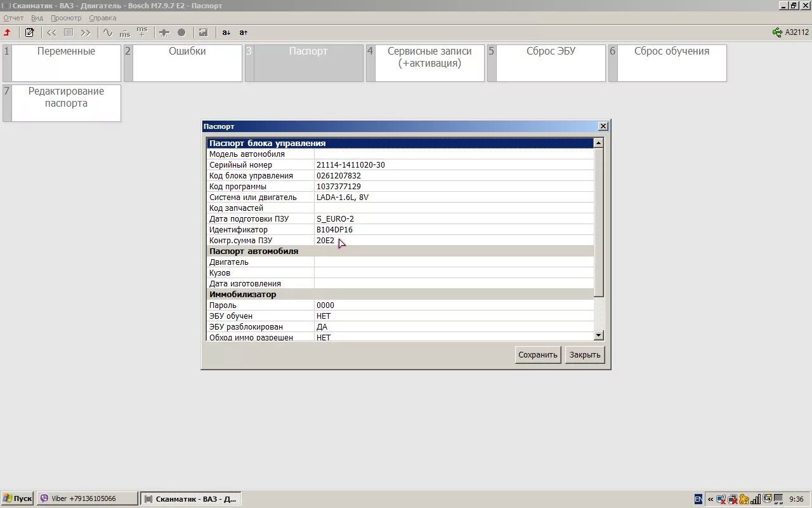This screenshot has width=812, height=508.
Task: Click the EN language indicator in the taskbar
Action: [698, 499]
